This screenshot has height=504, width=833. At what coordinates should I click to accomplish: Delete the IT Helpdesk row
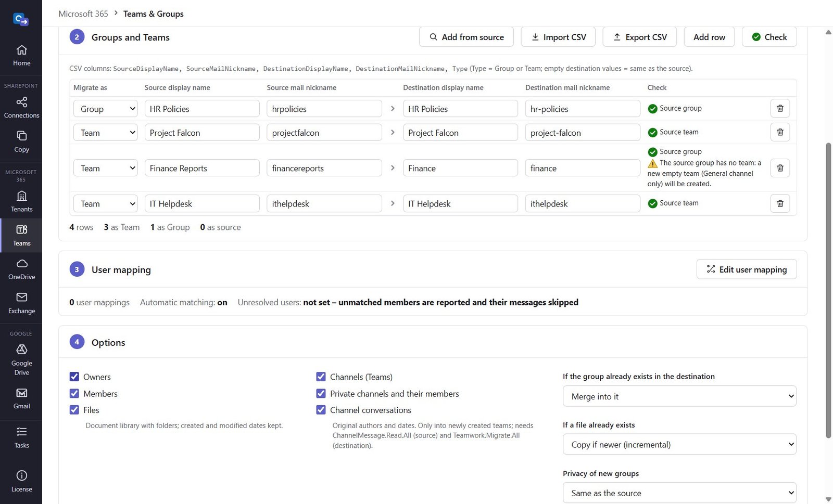click(x=780, y=203)
